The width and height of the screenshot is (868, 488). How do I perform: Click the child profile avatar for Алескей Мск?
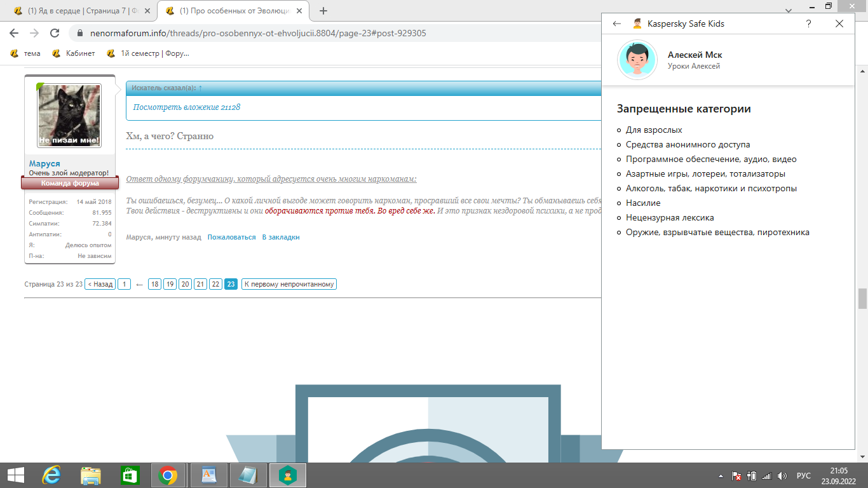(637, 60)
